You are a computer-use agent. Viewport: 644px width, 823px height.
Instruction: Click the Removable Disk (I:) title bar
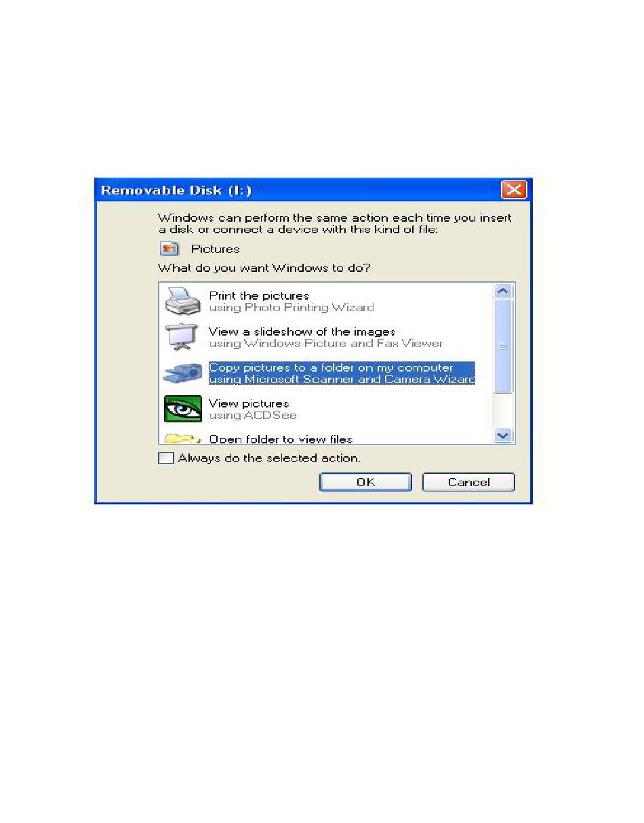(x=298, y=190)
